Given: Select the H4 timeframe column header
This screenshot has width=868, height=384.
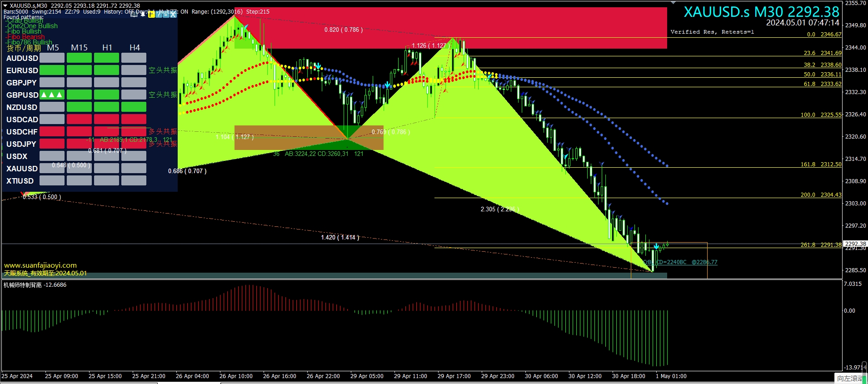Looking at the screenshot, I should click(135, 48).
